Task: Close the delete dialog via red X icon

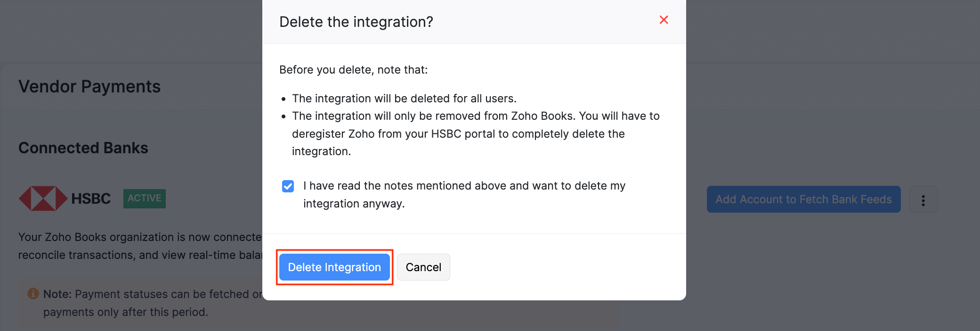Action: tap(664, 20)
